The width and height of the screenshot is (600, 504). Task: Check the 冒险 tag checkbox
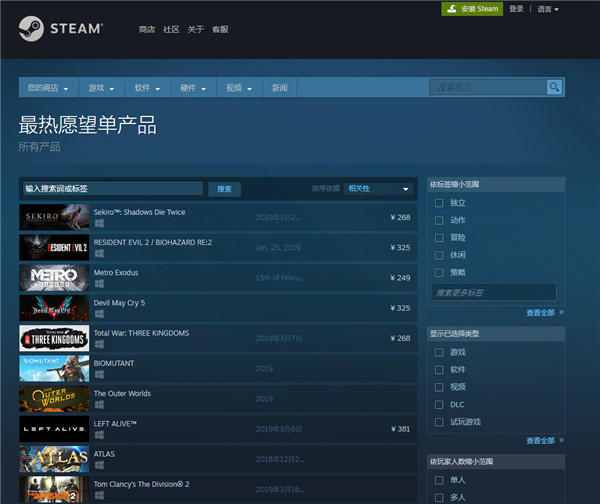click(439, 238)
